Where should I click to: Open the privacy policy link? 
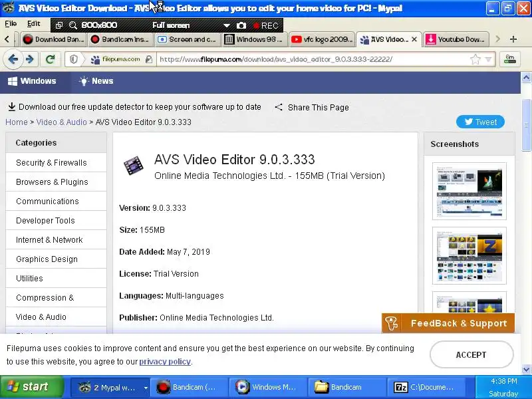(x=165, y=362)
